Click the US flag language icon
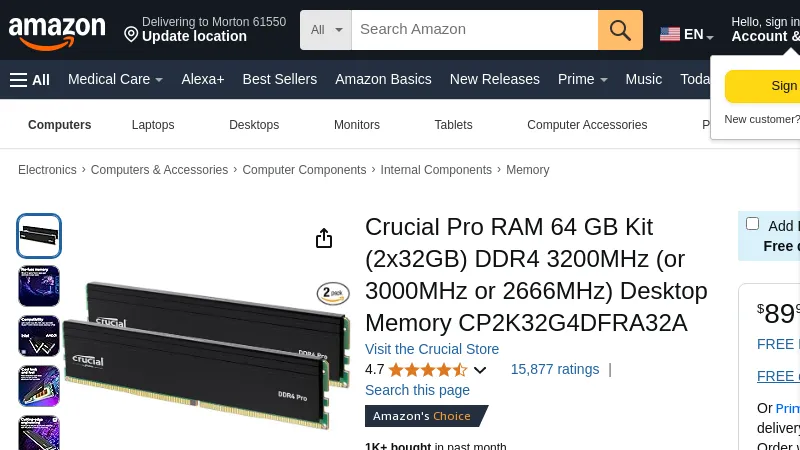 [670, 34]
